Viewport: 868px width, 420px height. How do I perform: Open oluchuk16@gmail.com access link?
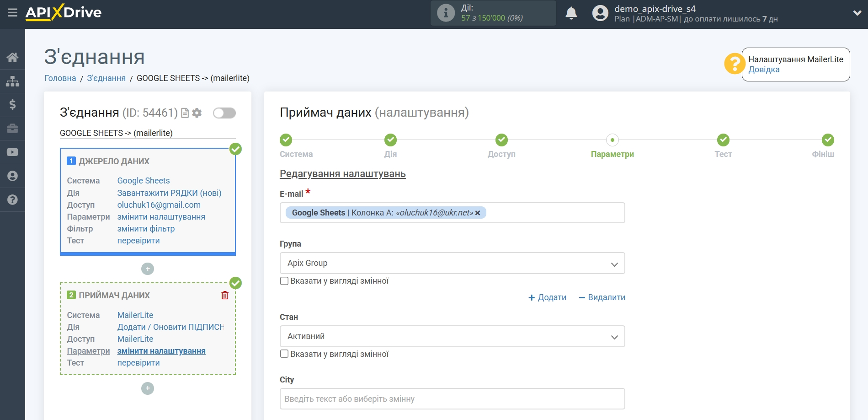point(159,205)
